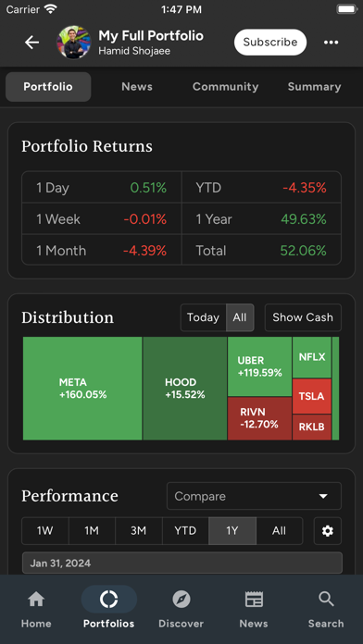This screenshot has width=363, height=644.
Task: Tap the Home icon in bottom bar
Action: point(36,600)
